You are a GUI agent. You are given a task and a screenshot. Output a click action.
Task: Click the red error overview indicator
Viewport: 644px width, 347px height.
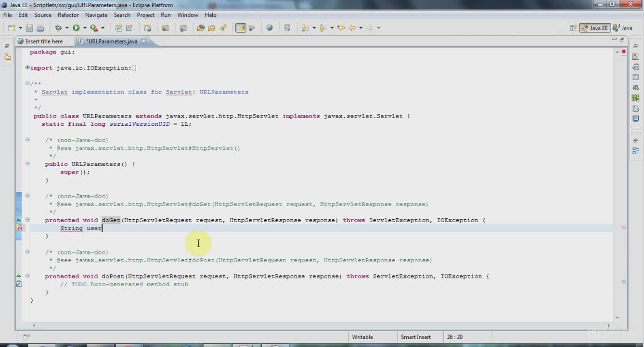click(x=624, y=51)
